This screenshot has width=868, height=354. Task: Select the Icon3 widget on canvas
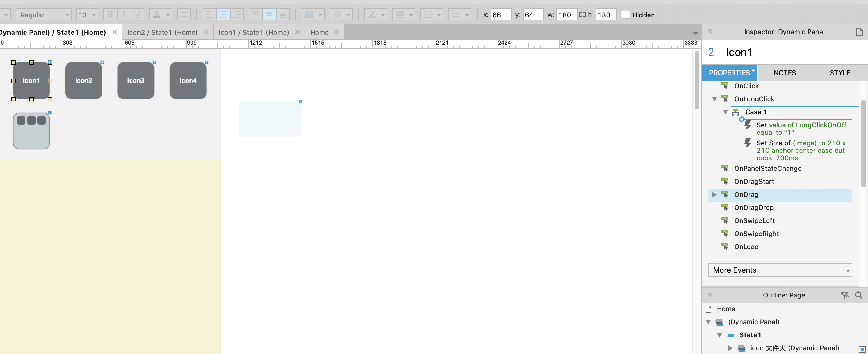pyautogui.click(x=136, y=80)
